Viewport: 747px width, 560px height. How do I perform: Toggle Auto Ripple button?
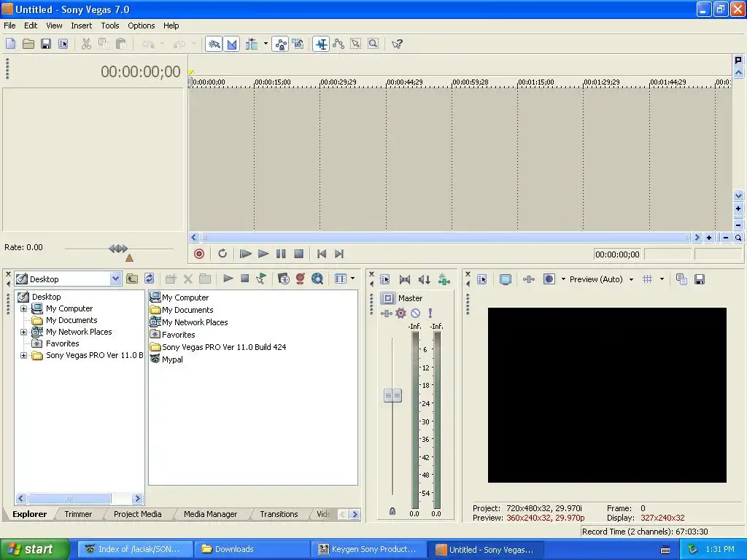252,44
